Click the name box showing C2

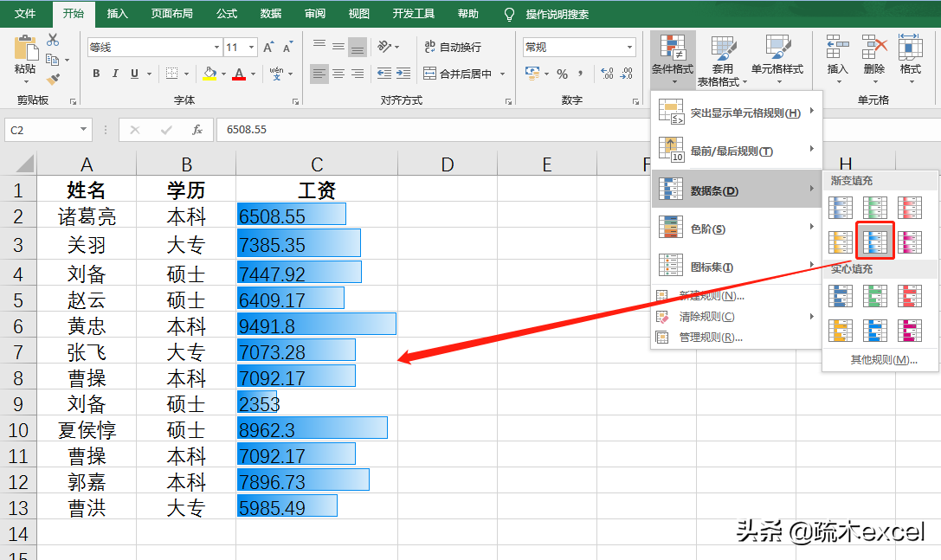48,130
